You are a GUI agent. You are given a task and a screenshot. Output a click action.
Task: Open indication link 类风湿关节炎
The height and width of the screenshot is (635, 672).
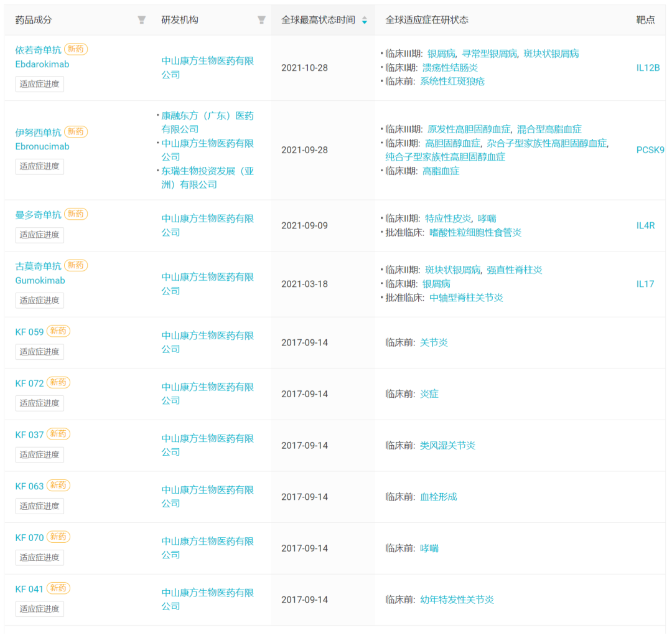447,446
